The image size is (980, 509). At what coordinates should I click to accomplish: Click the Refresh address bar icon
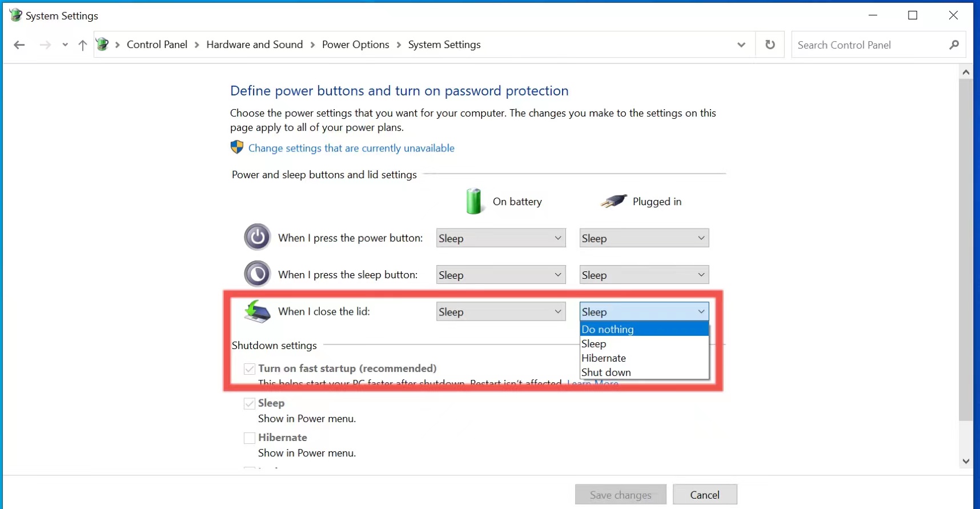(770, 45)
